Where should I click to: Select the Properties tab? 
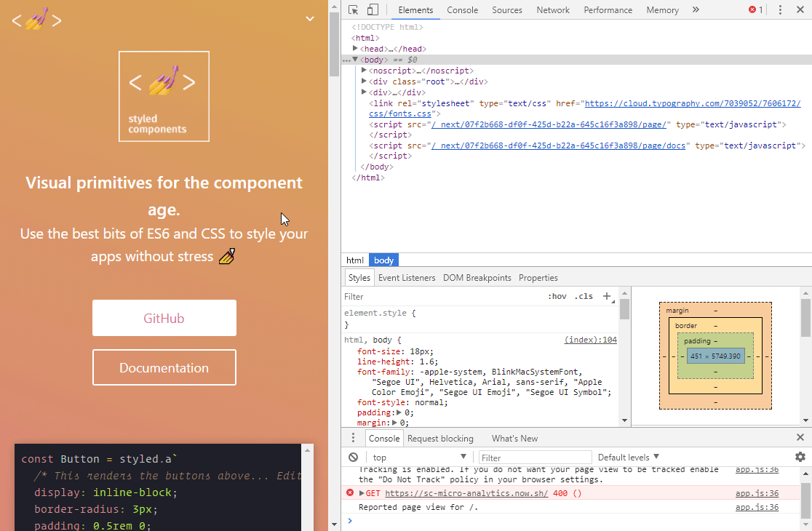click(538, 277)
